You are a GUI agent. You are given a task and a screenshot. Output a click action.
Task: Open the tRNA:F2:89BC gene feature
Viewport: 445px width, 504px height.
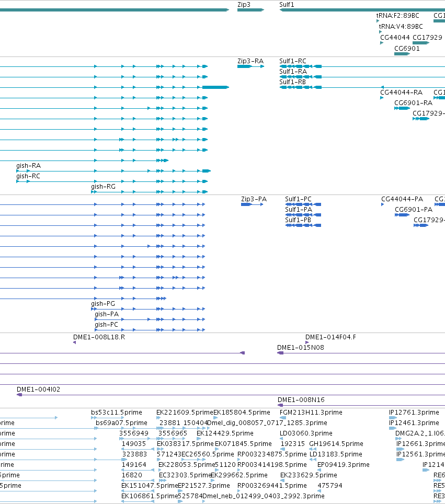tap(378, 21)
